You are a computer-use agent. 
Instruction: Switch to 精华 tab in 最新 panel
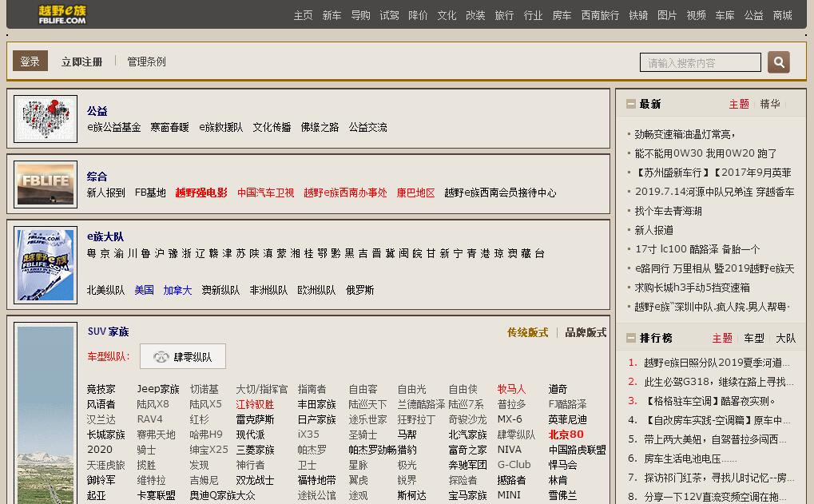[770, 104]
